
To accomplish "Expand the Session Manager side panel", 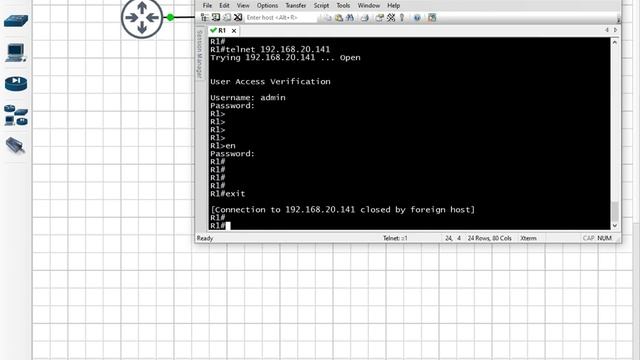I will [200, 54].
